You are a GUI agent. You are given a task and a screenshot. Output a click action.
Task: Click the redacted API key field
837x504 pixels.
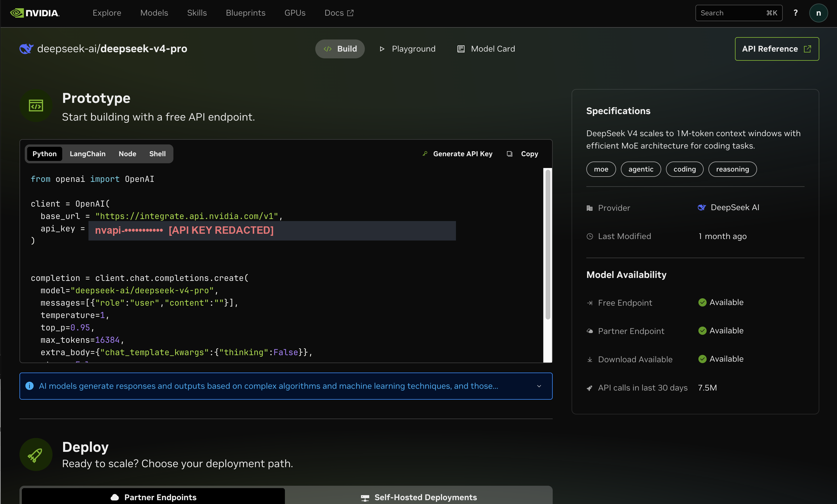coord(272,230)
